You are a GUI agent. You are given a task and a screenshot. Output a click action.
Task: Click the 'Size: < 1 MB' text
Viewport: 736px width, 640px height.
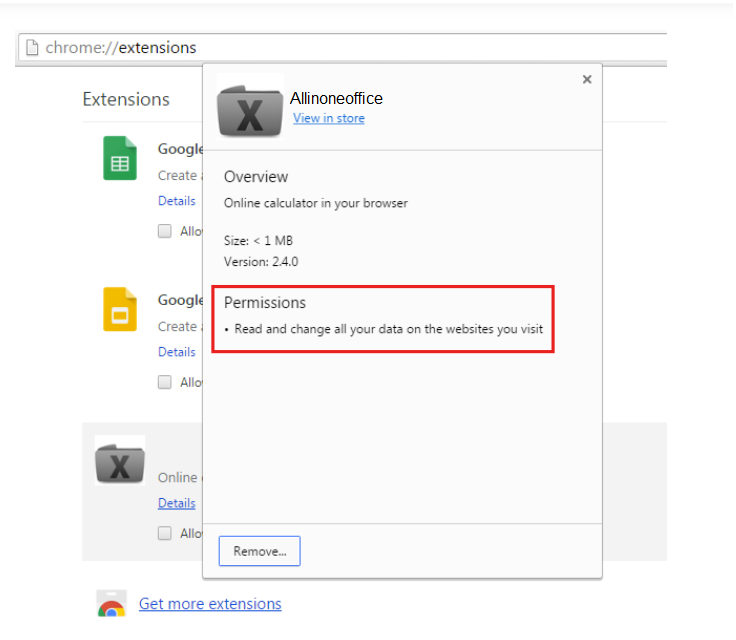coord(258,241)
